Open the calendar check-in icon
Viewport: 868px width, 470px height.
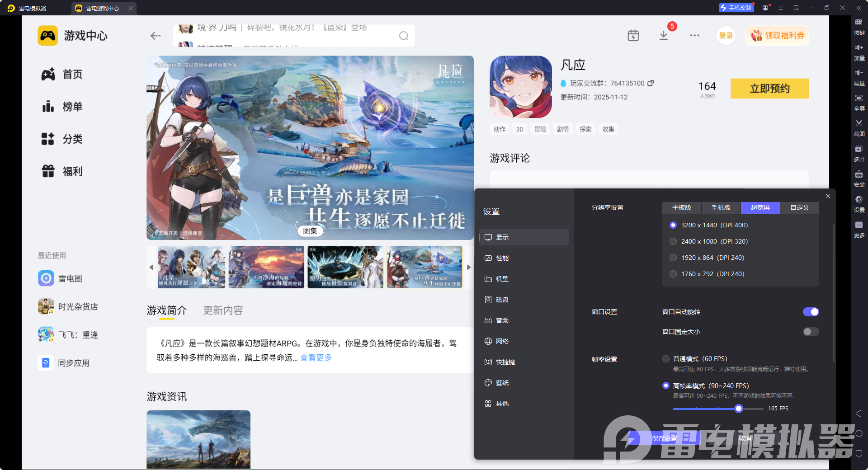click(x=633, y=35)
